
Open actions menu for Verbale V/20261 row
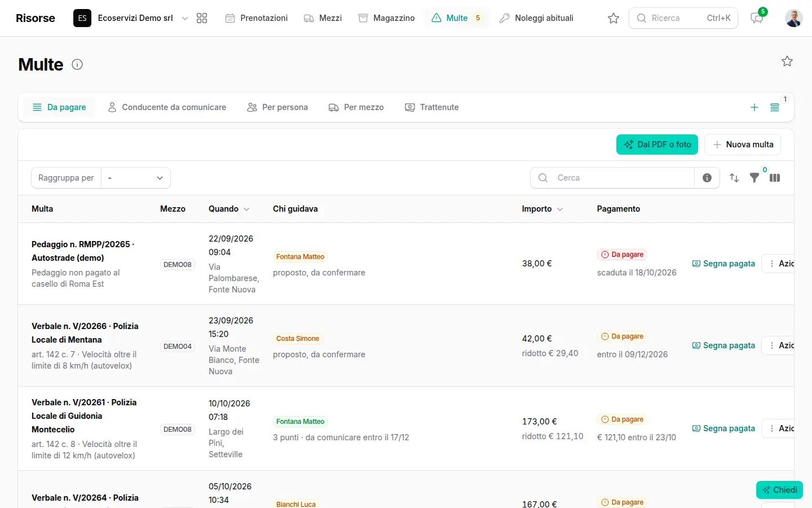(x=778, y=428)
